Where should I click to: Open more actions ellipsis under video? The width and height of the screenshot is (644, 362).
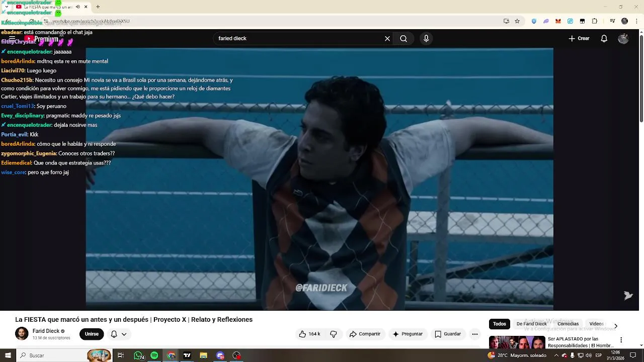[x=475, y=334]
